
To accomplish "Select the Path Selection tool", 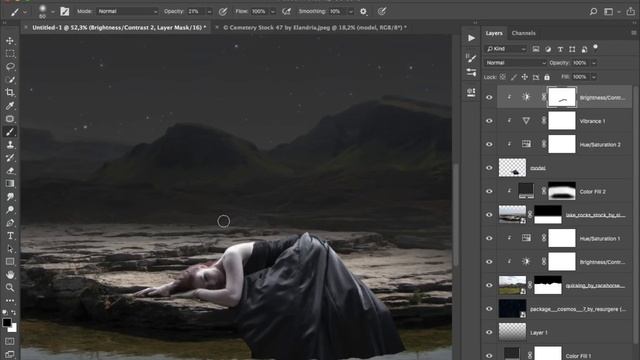I will coord(10,249).
